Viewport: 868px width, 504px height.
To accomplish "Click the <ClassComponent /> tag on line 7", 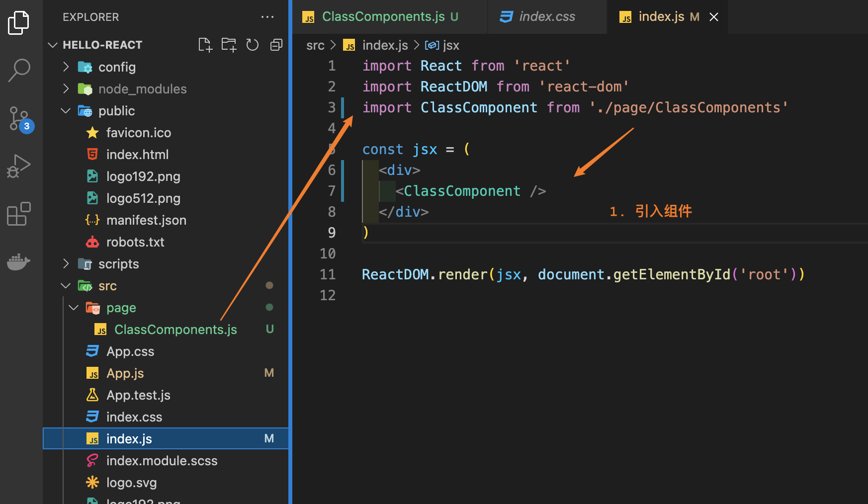I will [470, 191].
